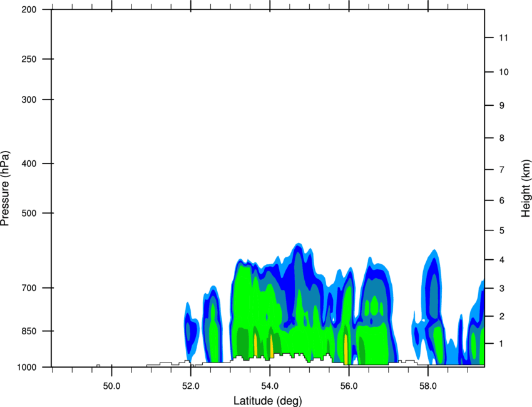Select the 500 pressure tick label
Viewport: 532px width, 407px height.
point(29,213)
